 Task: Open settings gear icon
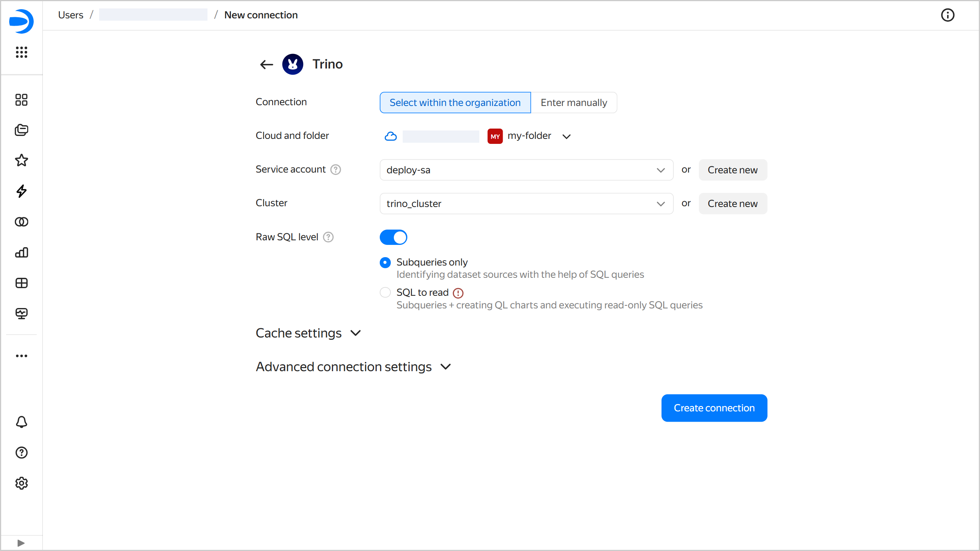click(21, 483)
